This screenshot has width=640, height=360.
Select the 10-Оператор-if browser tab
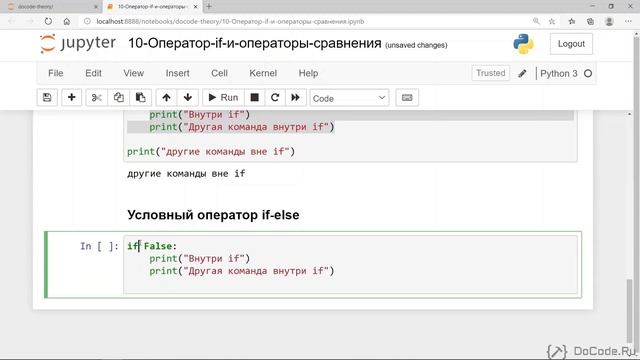pos(151,7)
